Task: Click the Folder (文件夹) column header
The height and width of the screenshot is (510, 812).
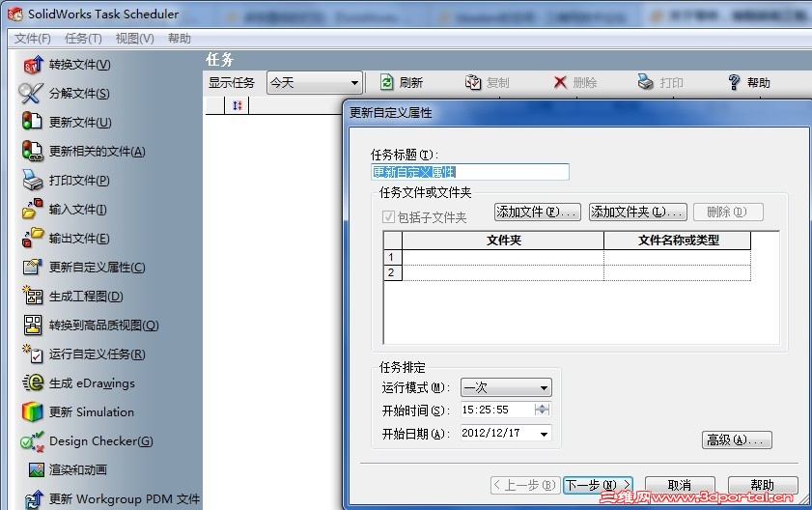Action: tap(503, 241)
